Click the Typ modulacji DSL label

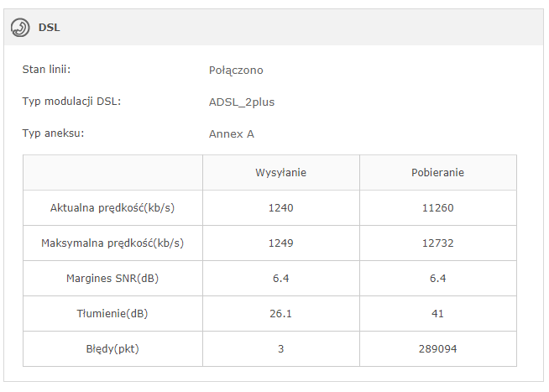tap(72, 102)
